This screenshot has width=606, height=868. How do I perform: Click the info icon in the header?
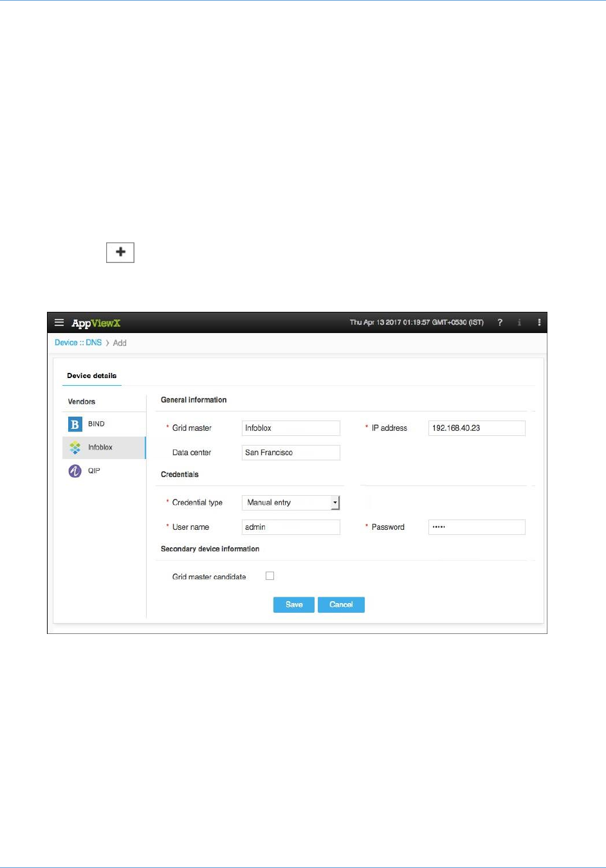tap(519, 323)
